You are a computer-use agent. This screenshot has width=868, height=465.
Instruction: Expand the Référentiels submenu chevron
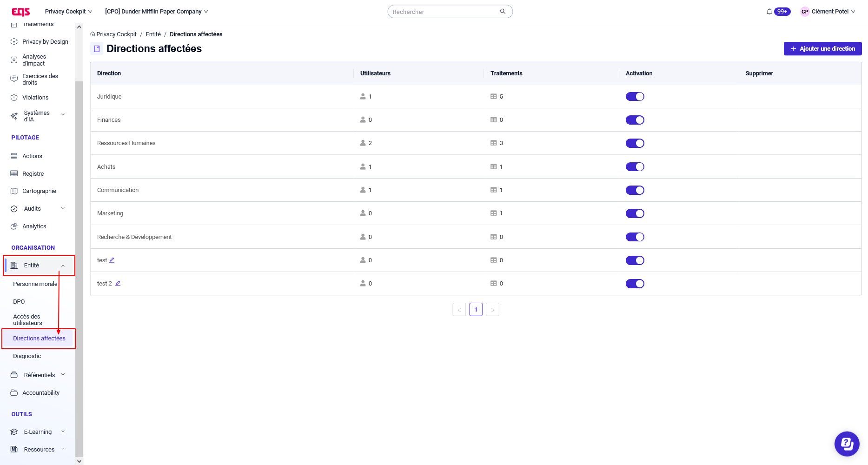pos(63,375)
